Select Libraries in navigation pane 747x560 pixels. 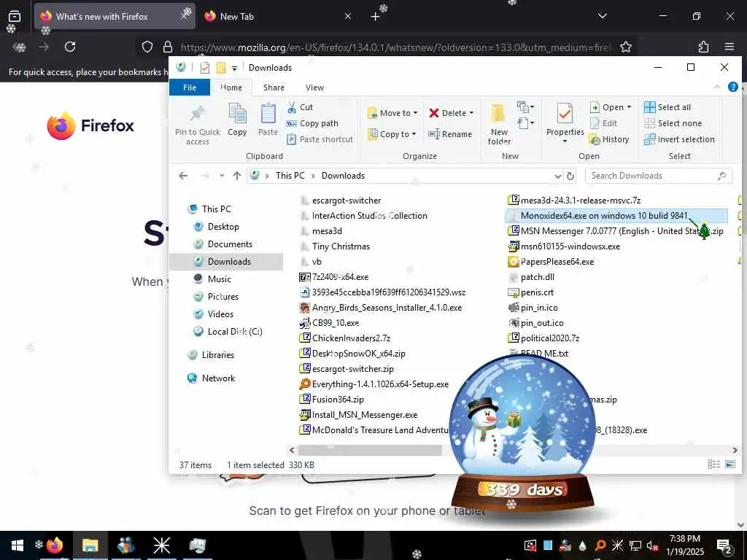(x=217, y=355)
